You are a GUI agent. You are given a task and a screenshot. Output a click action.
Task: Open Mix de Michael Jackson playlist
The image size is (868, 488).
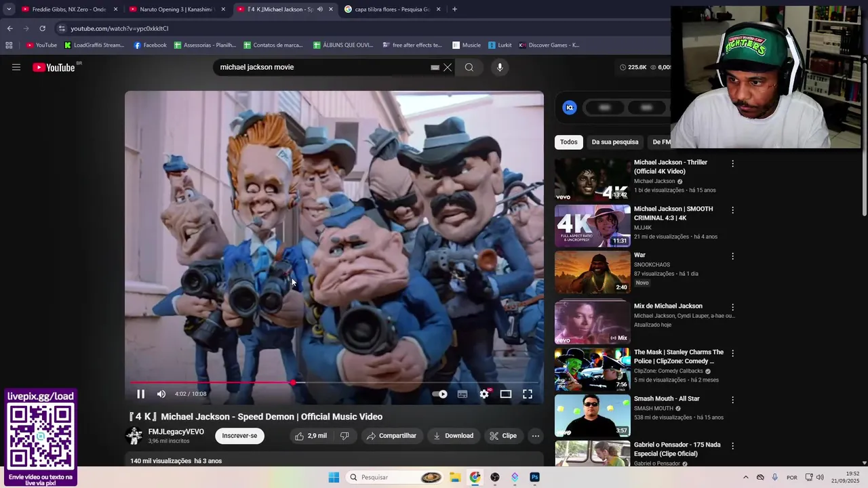tap(668, 306)
